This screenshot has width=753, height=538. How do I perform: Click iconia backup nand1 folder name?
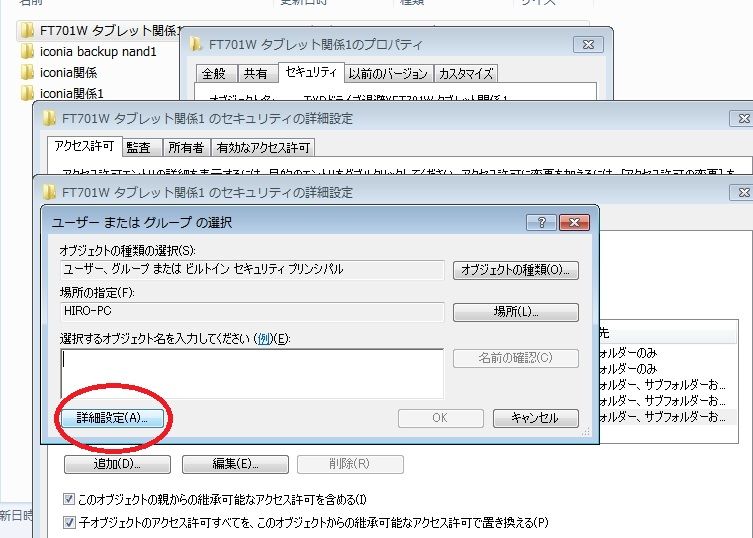(98, 51)
